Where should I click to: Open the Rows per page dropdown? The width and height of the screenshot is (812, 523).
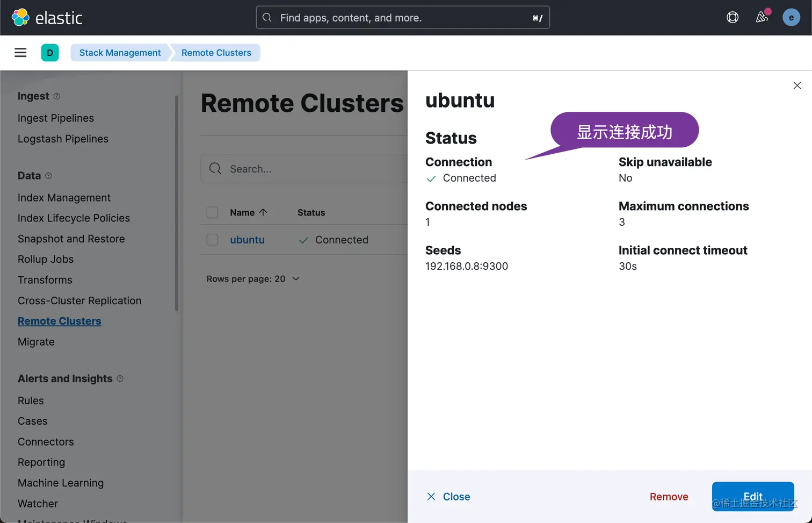253,279
